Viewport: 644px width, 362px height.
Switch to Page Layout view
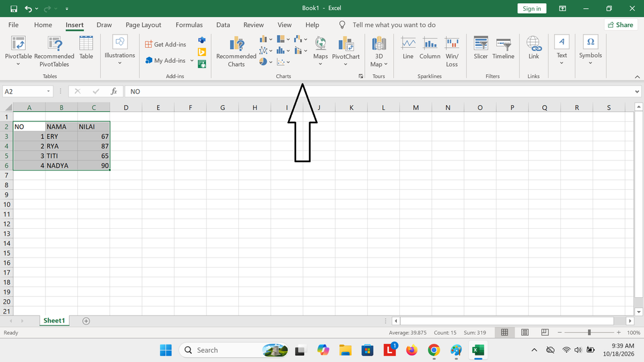coord(525,332)
